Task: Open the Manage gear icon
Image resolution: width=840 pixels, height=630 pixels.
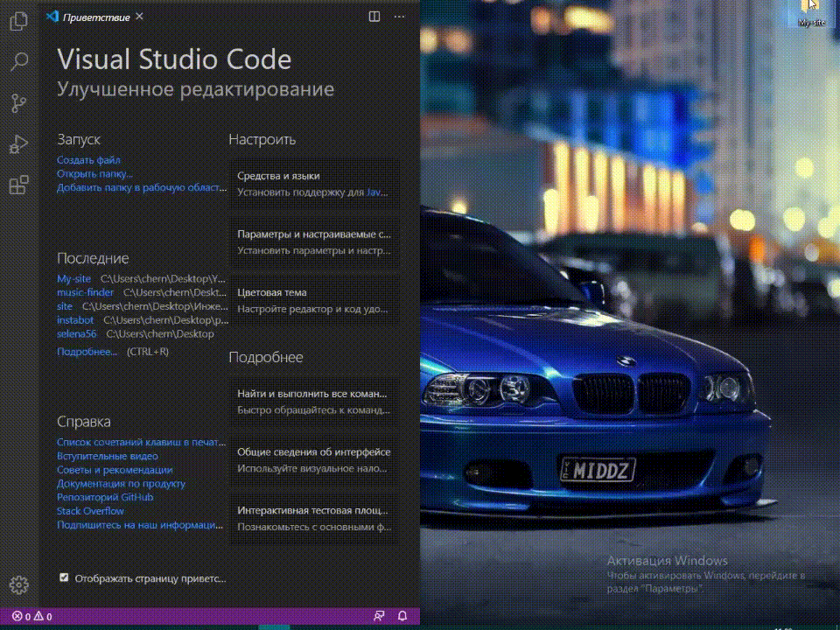Action: 18,585
